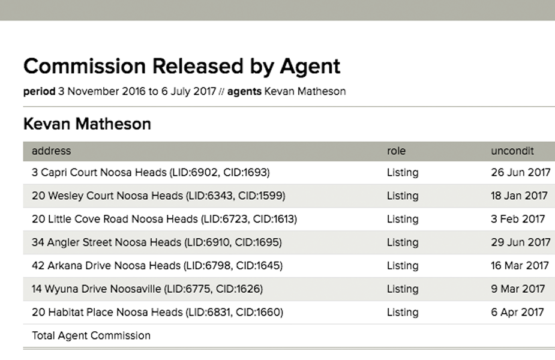This screenshot has width=555, height=360.
Task: Open 20 Habitat Place Noosa Heads listing
Action: click(158, 313)
